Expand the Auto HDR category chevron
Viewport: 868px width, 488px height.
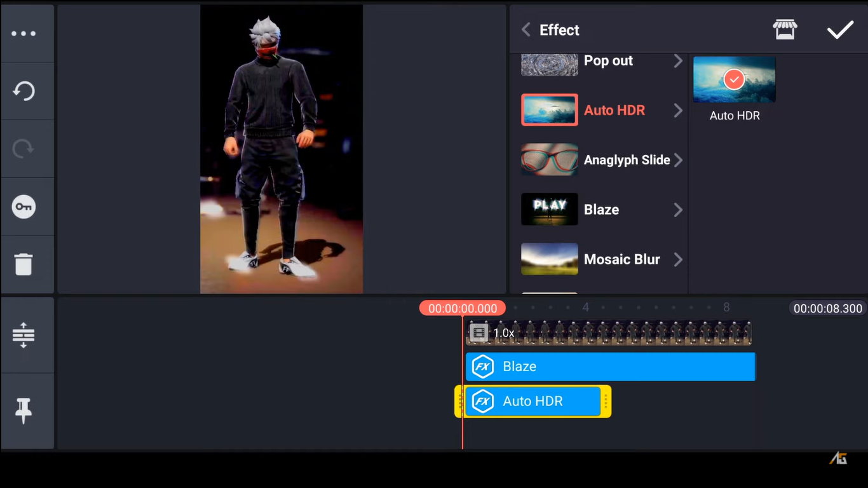click(678, 111)
